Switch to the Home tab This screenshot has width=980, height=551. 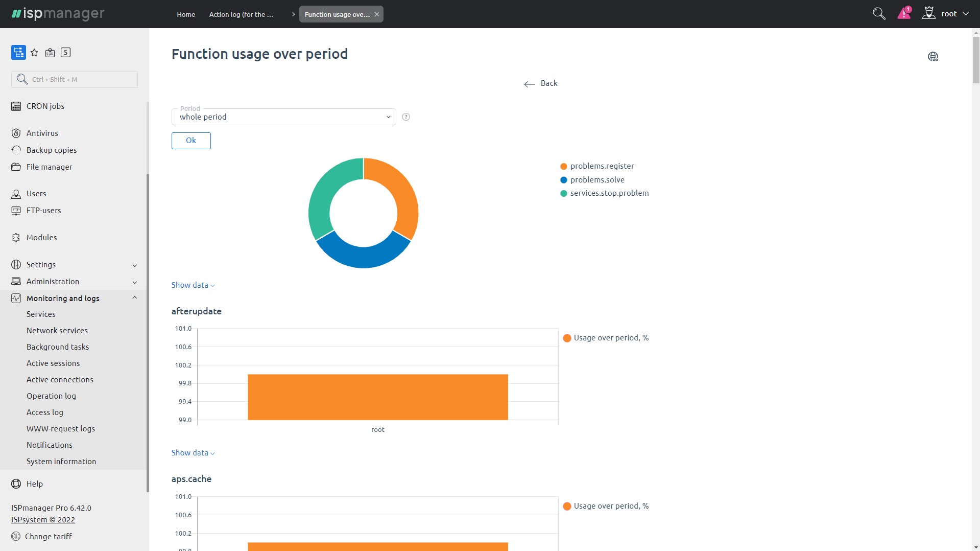point(186,14)
